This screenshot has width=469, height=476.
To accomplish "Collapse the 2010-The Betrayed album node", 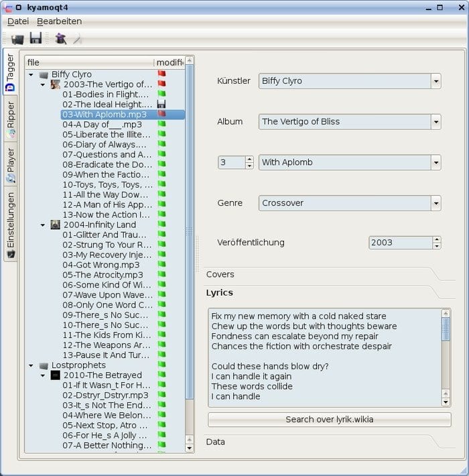I will tap(43, 375).
